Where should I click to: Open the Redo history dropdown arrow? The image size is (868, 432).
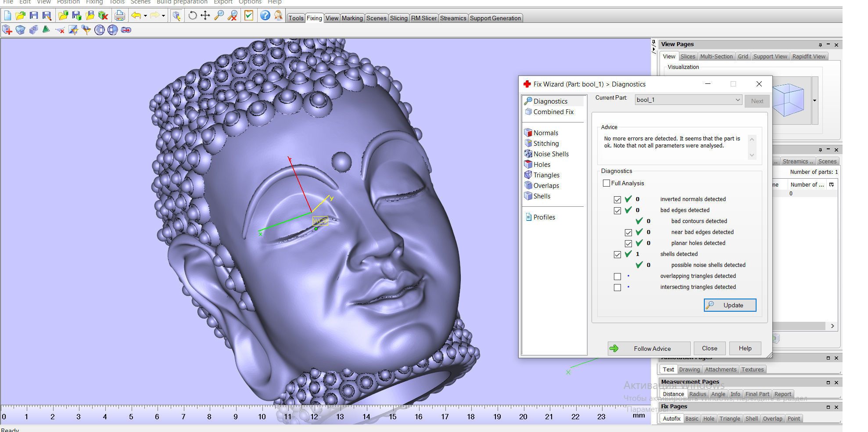(x=163, y=16)
